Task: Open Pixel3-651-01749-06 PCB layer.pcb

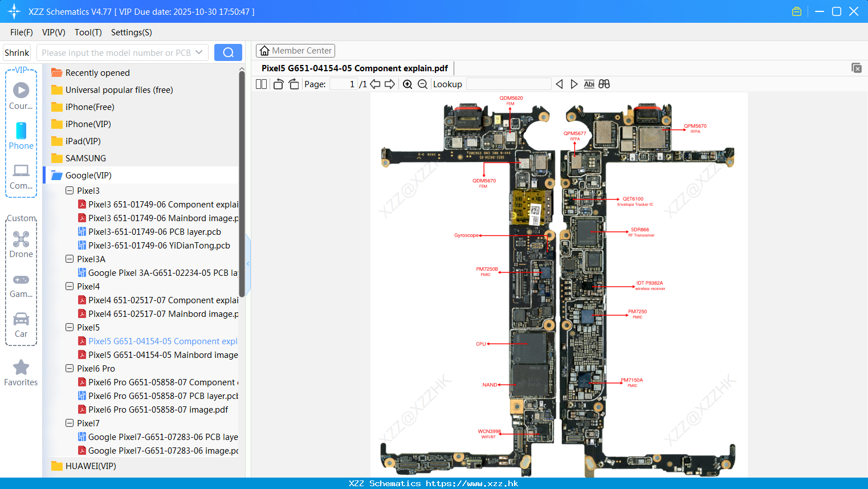Action: point(149,232)
